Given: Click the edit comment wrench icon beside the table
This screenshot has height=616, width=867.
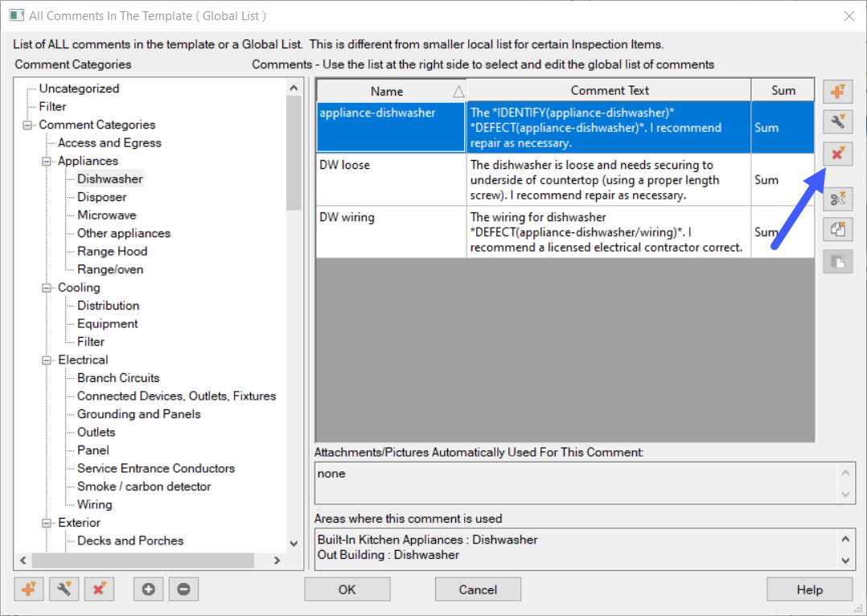Looking at the screenshot, I should click(837, 122).
